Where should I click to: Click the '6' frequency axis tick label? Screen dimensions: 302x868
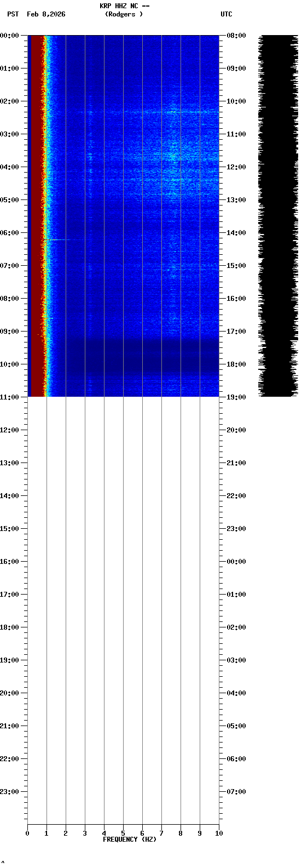(x=142, y=833)
